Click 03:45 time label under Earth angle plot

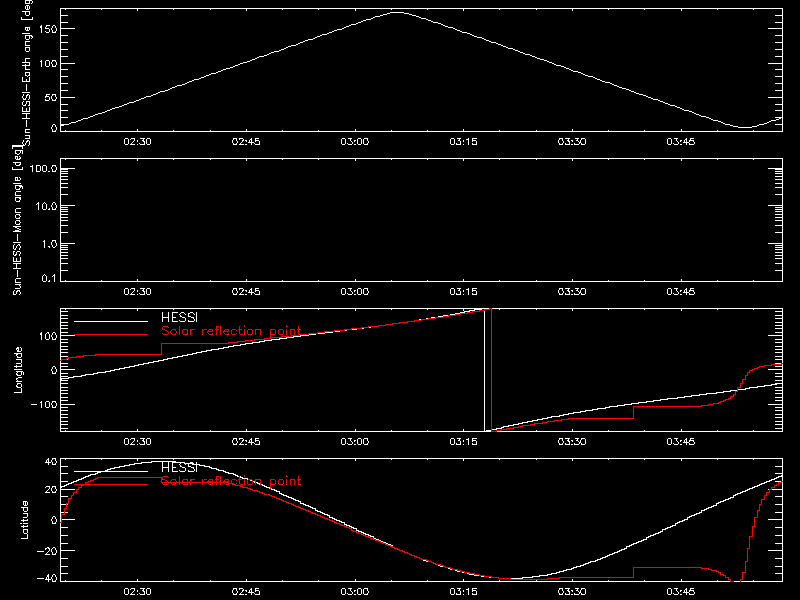pyautogui.click(x=681, y=142)
